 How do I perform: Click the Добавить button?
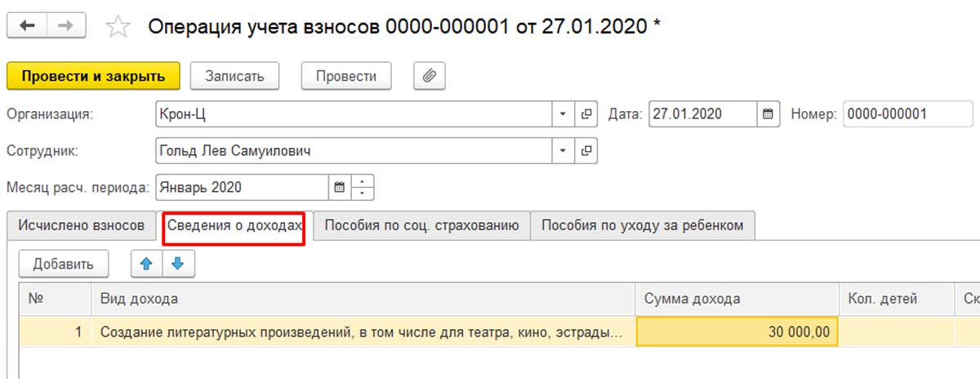pyautogui.click(x=63, y=264)
